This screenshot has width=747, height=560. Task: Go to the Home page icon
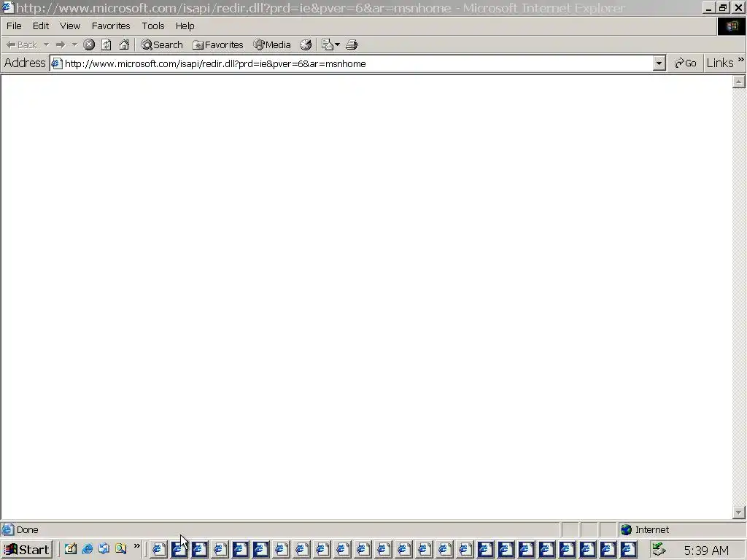tap(124, 44)
